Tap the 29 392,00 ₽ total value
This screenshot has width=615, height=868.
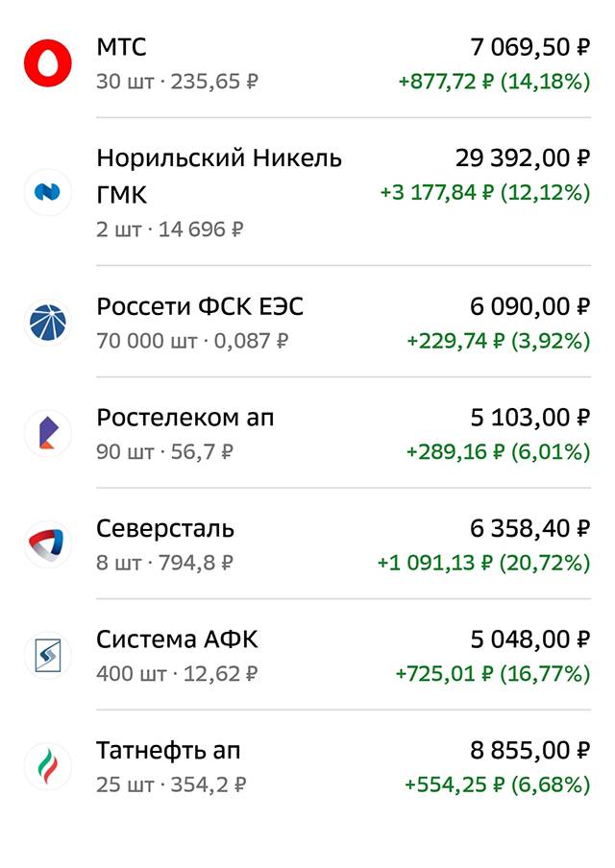tap(523, 158)
